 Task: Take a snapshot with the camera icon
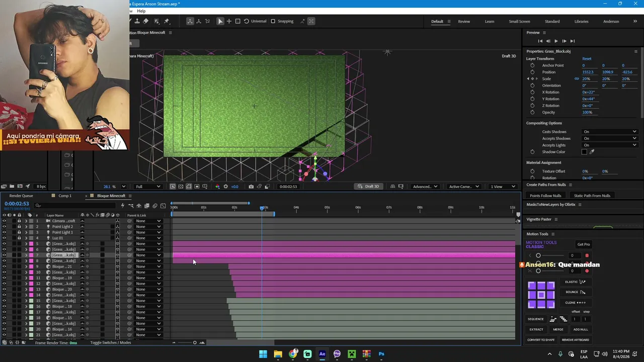(x=251, y=187)
